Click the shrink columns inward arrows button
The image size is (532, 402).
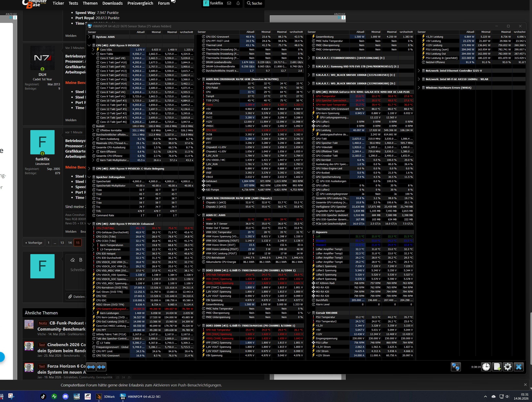[101, 367]
